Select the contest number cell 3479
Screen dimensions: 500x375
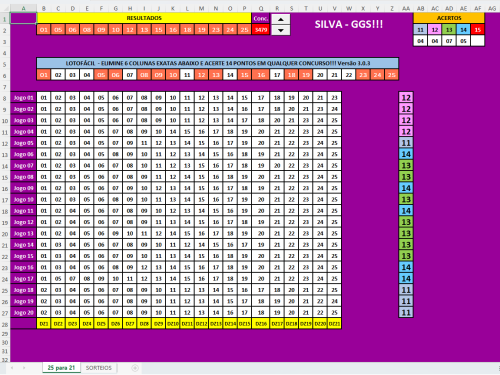261,30
